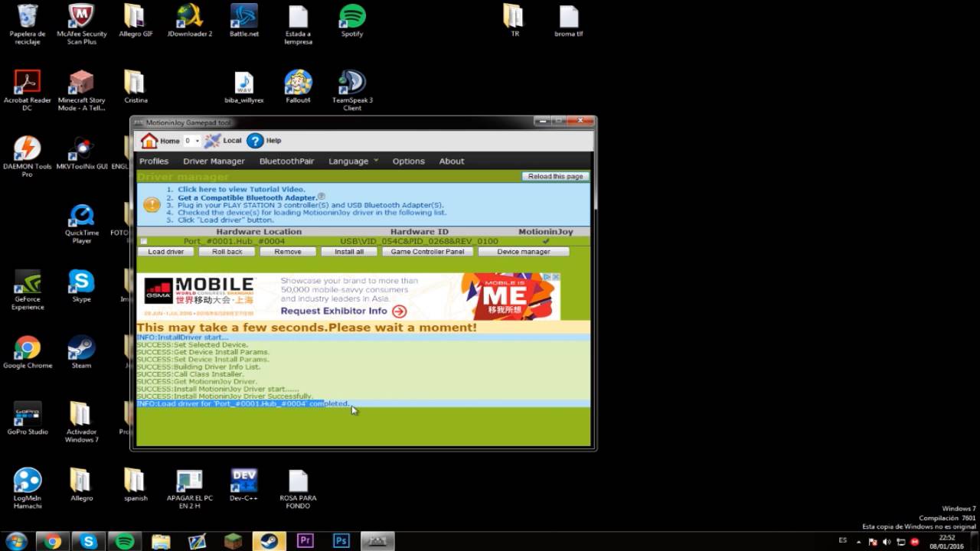980x551 pixels.
Task: Open the Driver Manager menu
Action: coord(214,161)
